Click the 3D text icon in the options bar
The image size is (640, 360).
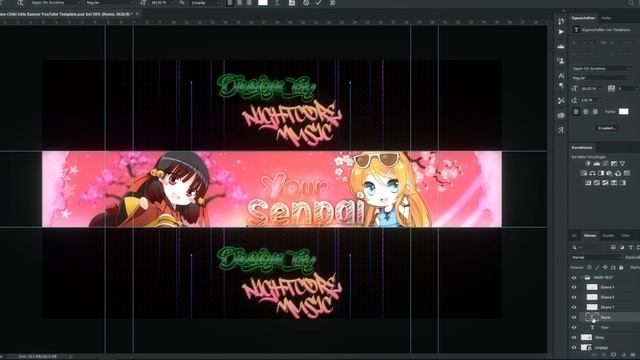tap(333, 3)
